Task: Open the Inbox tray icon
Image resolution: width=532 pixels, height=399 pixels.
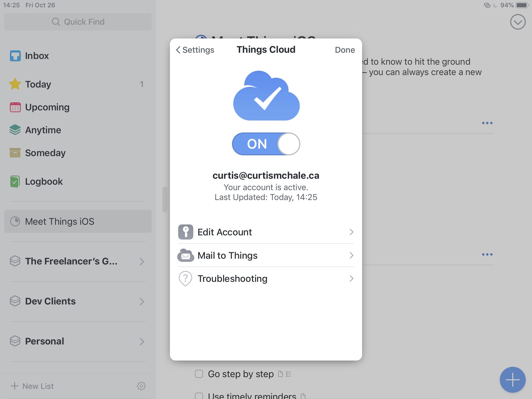Action: point(15,56)
